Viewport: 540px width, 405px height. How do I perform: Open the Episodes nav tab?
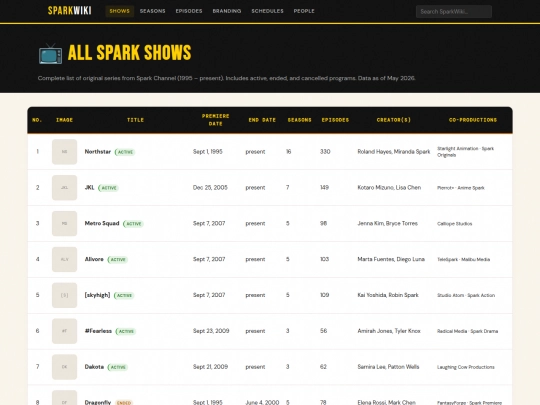189,11
